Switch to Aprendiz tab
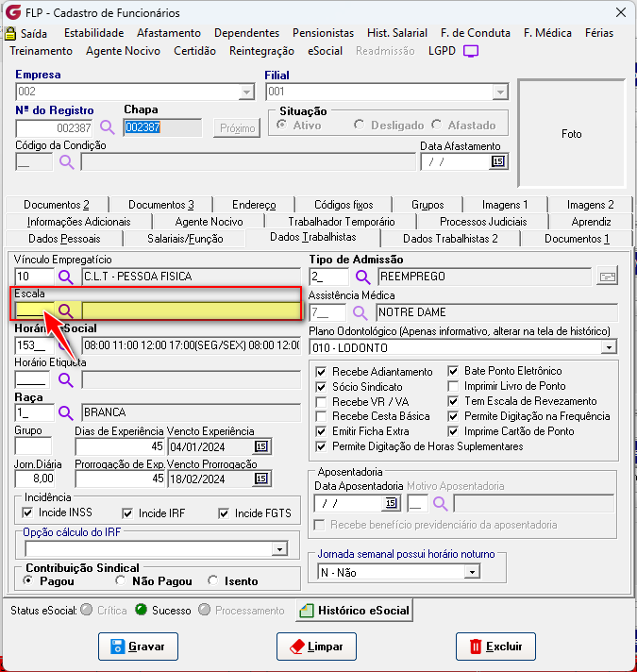The height and width of the screenshot is (672, 637). [x=591, y=222]
